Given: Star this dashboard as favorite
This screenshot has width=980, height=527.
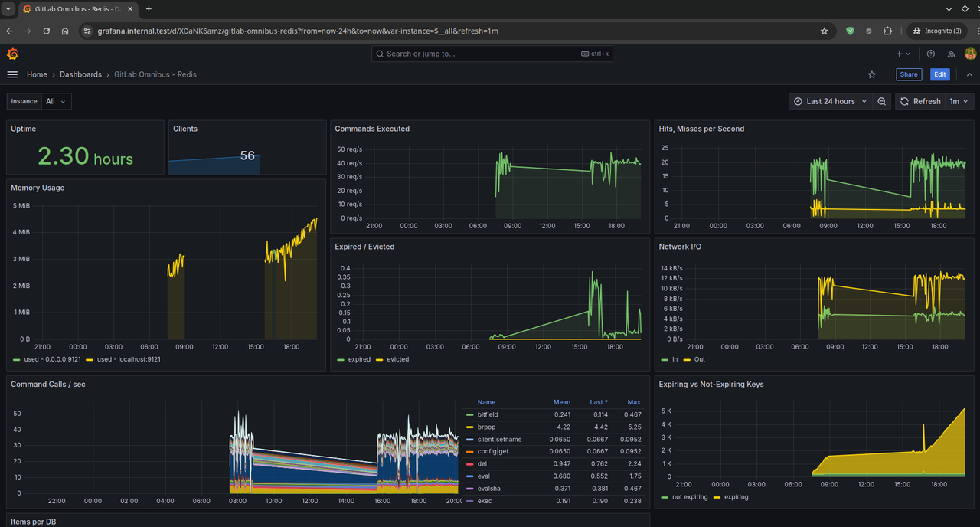Looking at the screenshot, I should click(x=872, y=74).
